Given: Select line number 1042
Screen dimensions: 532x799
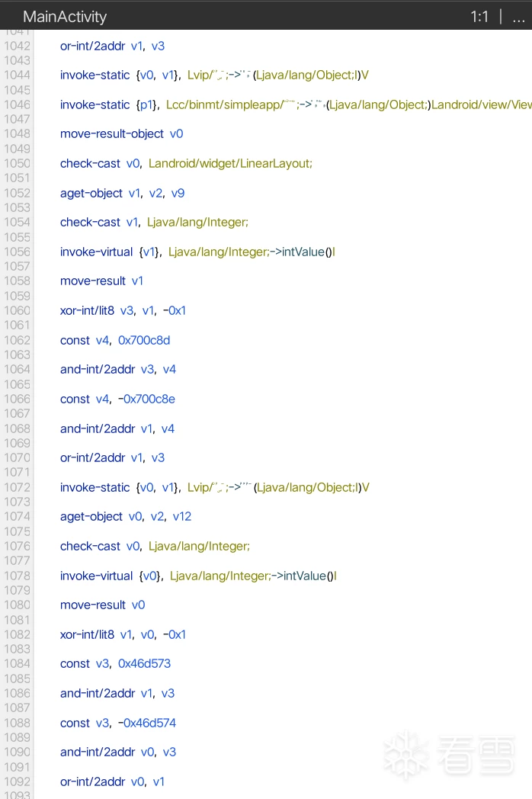Looking at the screenshot, I should point(17,46).
